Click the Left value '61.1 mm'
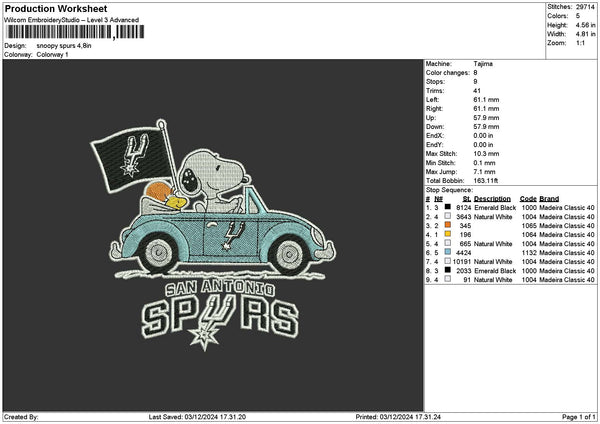 [x=486, y=99]
